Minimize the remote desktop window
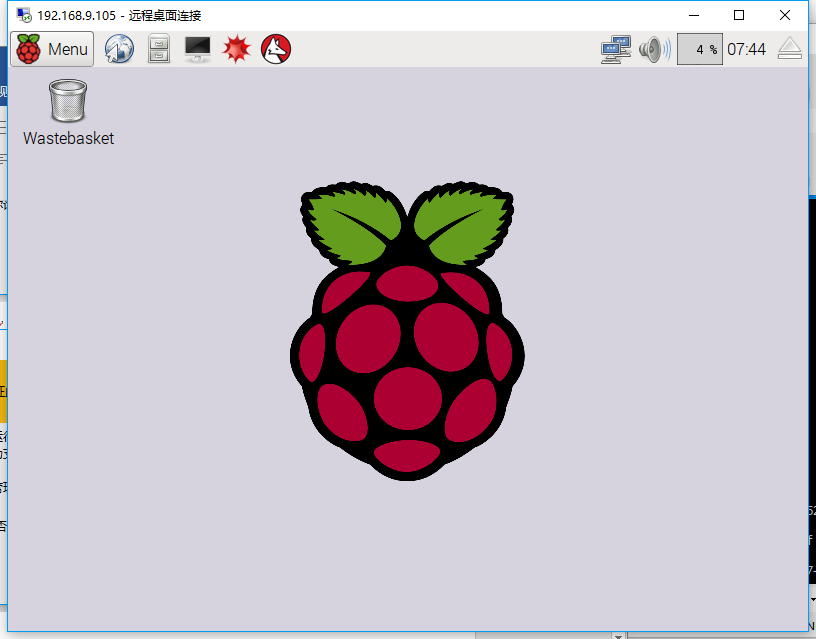The image size is (816, 639). tap(694, 15)
